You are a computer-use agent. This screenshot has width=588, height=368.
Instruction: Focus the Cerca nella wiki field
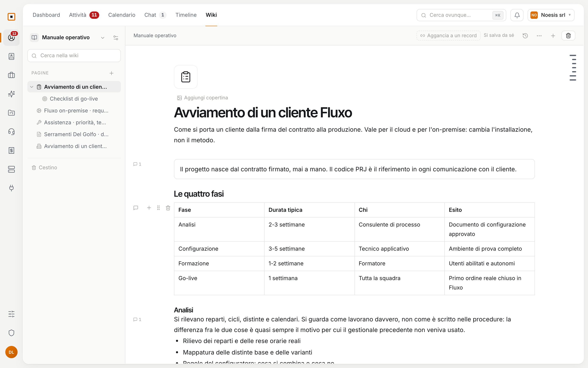[74, 55]
